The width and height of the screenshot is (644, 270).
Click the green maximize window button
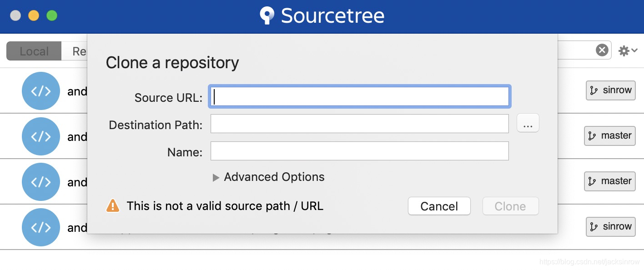tap(52, 15)
